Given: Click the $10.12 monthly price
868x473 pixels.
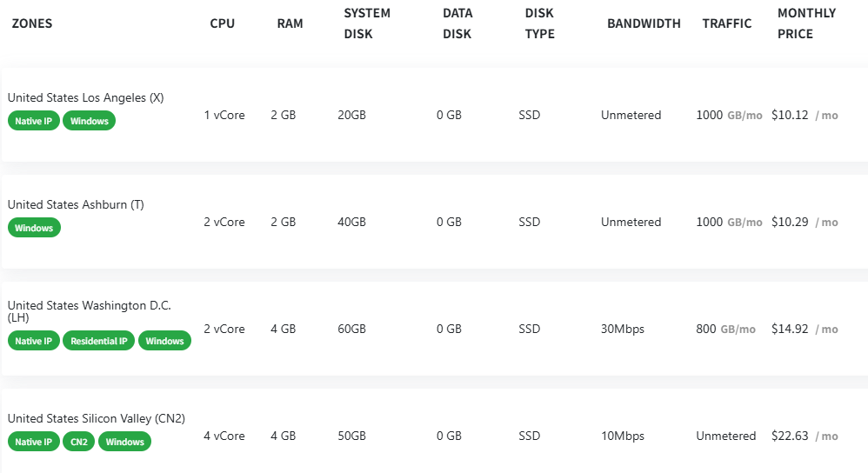Looking at the screenshot, I should pyautogui.click(x=790, y=115).
